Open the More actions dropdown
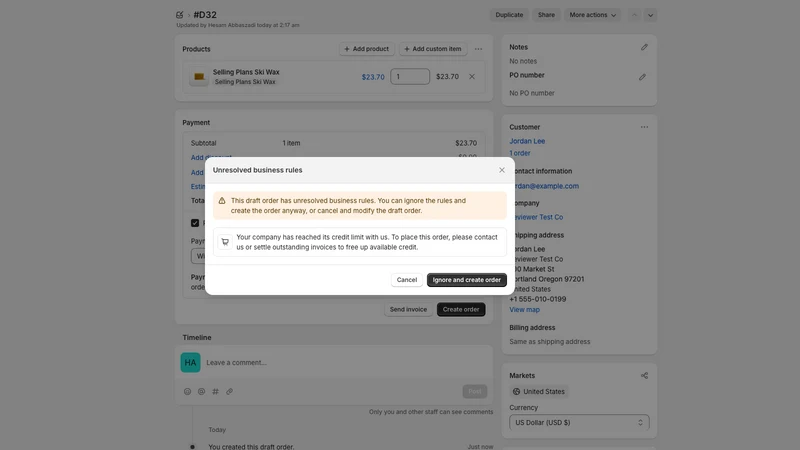The width and height of the screenshot is (800, 450). click(x=592, y=15)
